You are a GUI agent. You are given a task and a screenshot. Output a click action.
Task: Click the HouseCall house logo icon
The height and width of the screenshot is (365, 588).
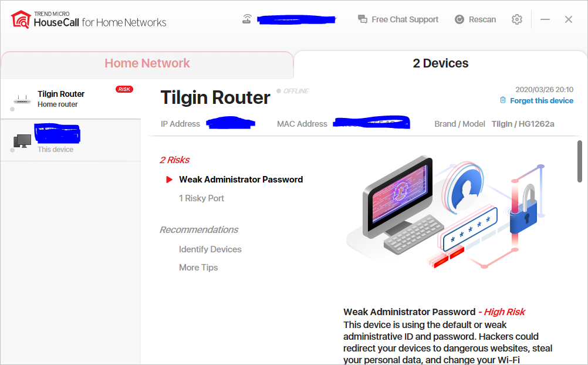[21, 19]
